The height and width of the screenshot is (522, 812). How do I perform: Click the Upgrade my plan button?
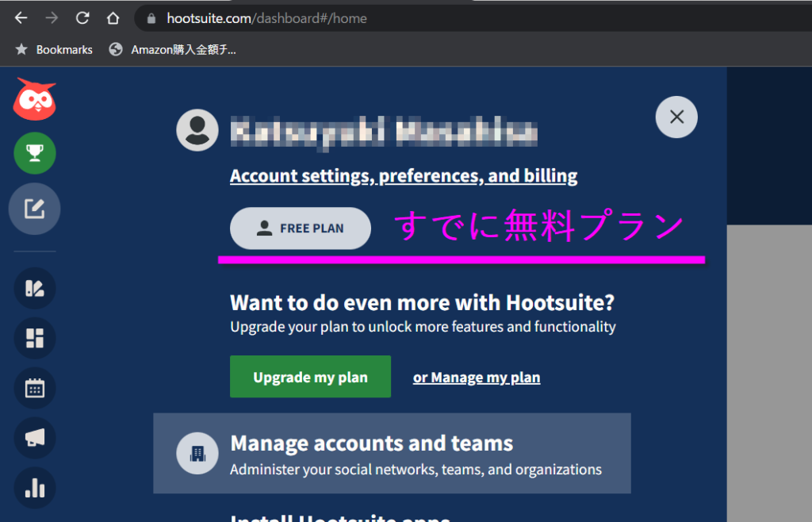tap(310, 377)
